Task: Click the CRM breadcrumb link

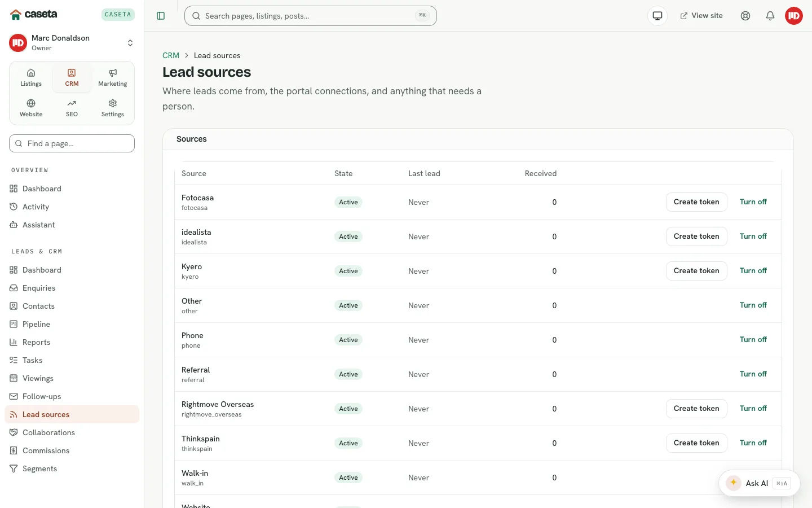Action: pyautogui.click(x=171, y=55)
